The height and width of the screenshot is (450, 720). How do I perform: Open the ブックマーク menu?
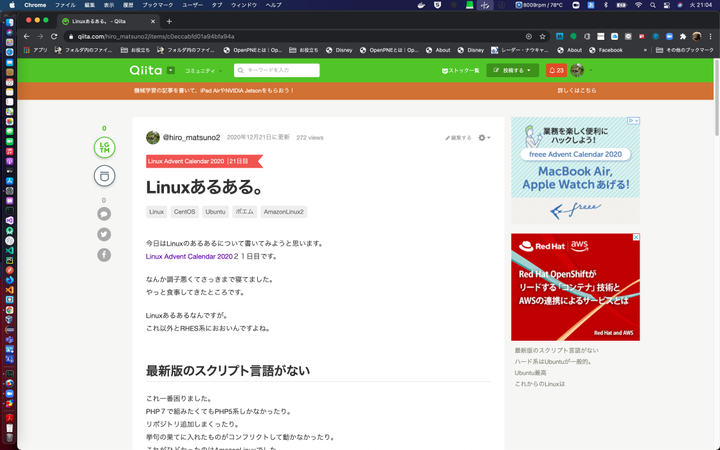point(158,5)
